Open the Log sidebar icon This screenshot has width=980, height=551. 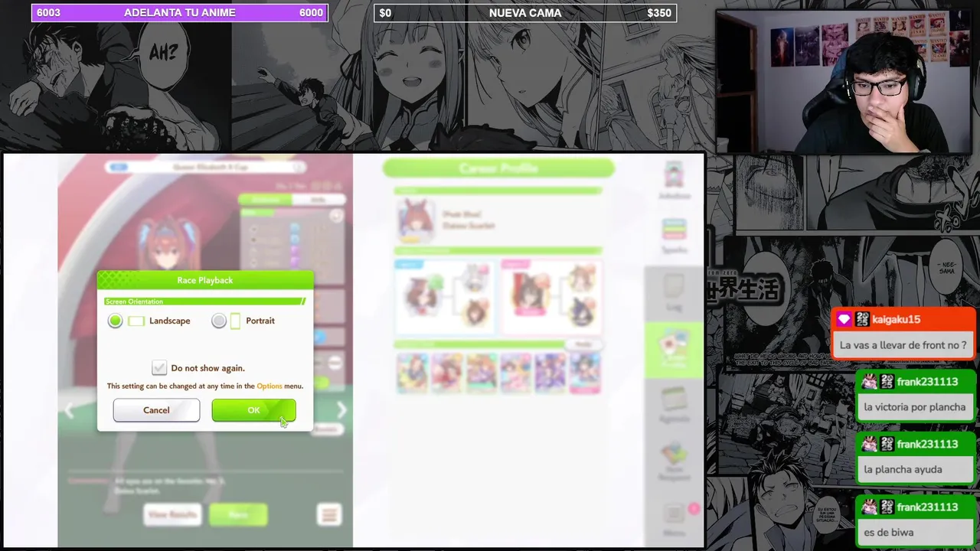pos(674,292)
